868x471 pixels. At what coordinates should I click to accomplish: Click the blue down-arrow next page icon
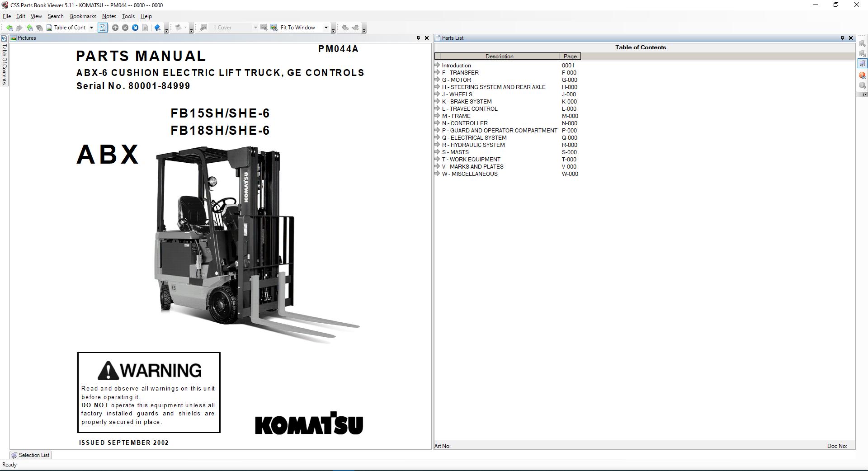pos(136,28)
